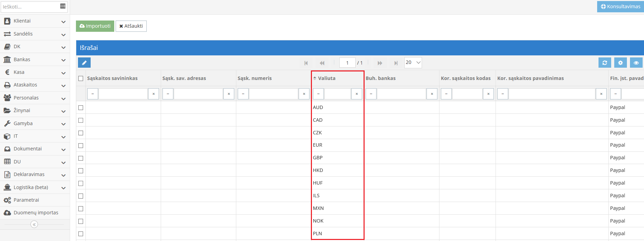Clear the Valiuta column filter
Image resolution: width=644 pixels, height=241 pixels.
tap(356, 94)
